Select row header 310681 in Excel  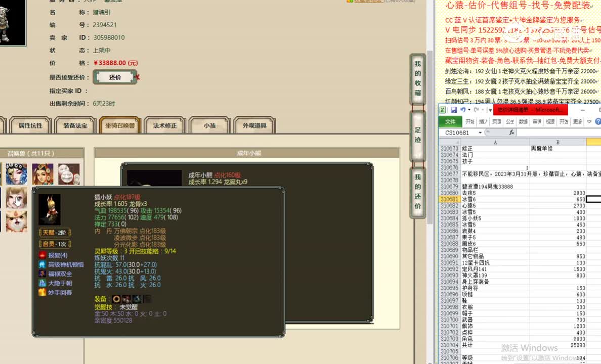450,199
